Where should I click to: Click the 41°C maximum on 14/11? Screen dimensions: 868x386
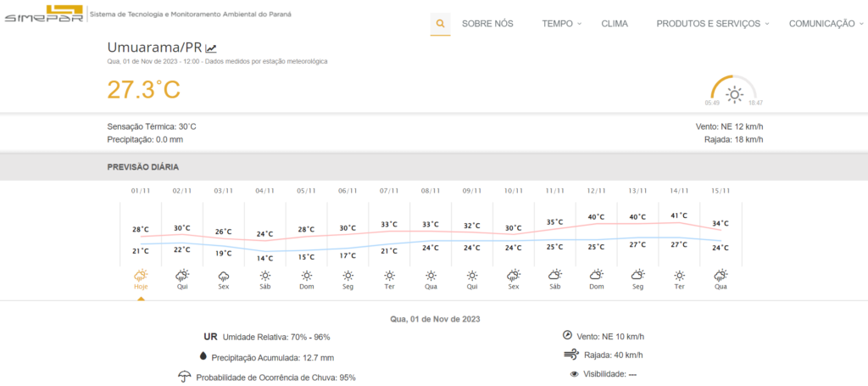pos(679,215)
